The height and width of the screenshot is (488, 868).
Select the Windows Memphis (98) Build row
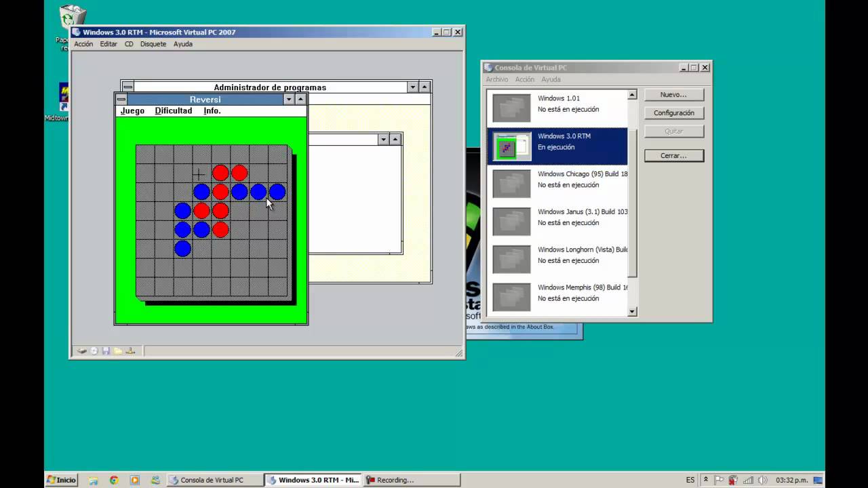[x=557, y=298]
